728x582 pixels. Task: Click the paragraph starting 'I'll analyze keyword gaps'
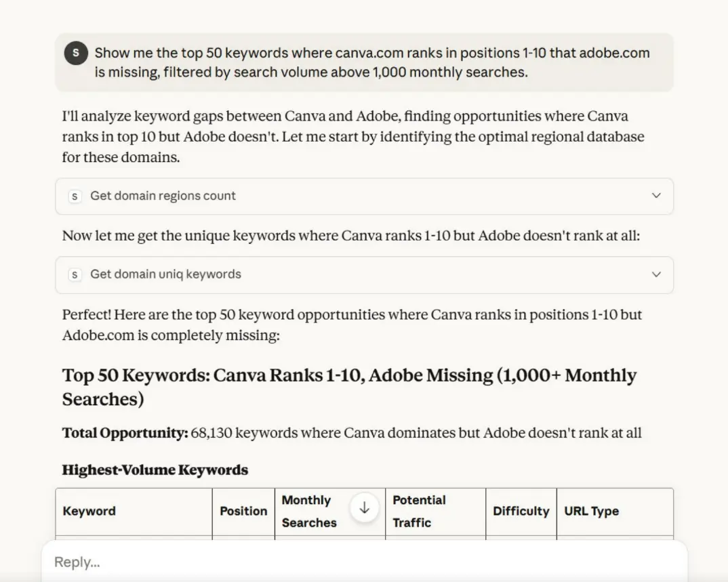352,137
